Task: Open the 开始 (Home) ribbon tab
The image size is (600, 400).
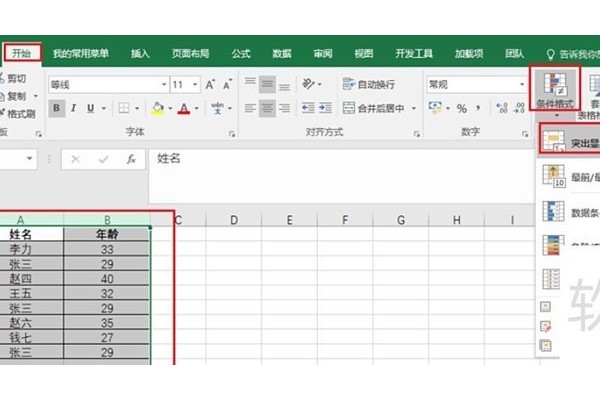Action: 21,53
